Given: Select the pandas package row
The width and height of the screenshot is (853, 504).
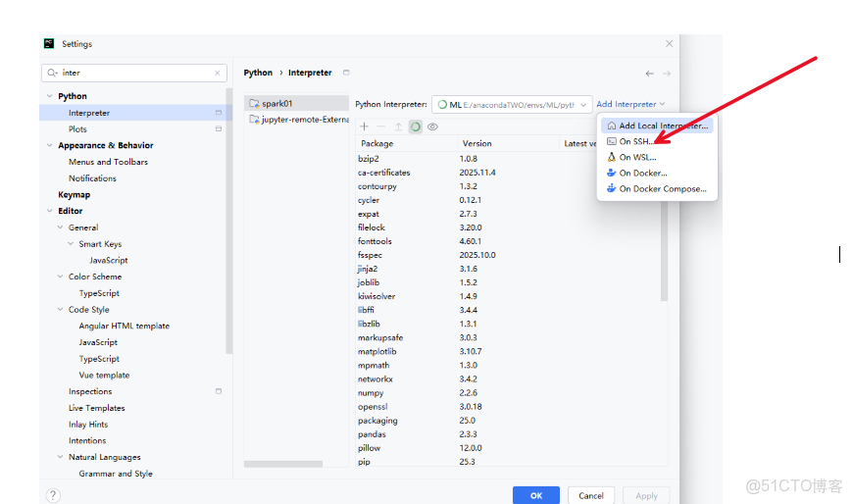Looking at the screenshot, I should [x=509, y=434].
